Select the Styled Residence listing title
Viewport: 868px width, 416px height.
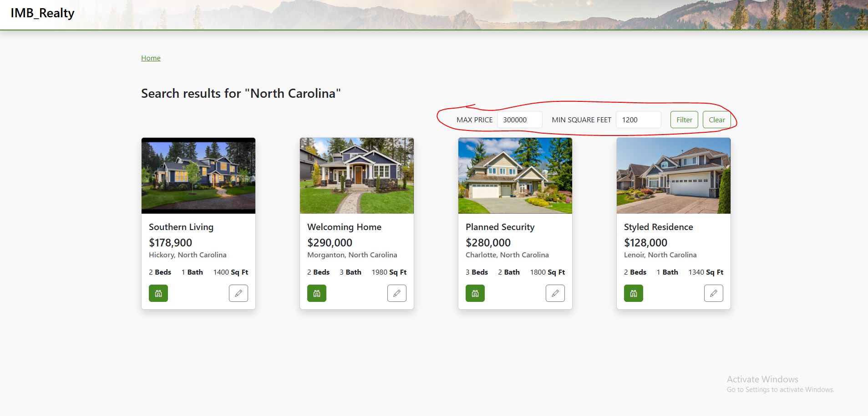[659, 227]
